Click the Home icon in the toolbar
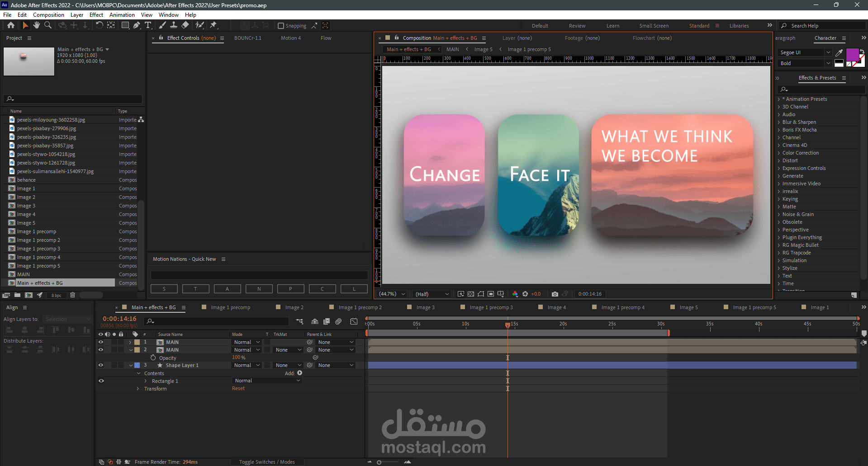Screen dimensions: 868x466 tap(11, 25)
